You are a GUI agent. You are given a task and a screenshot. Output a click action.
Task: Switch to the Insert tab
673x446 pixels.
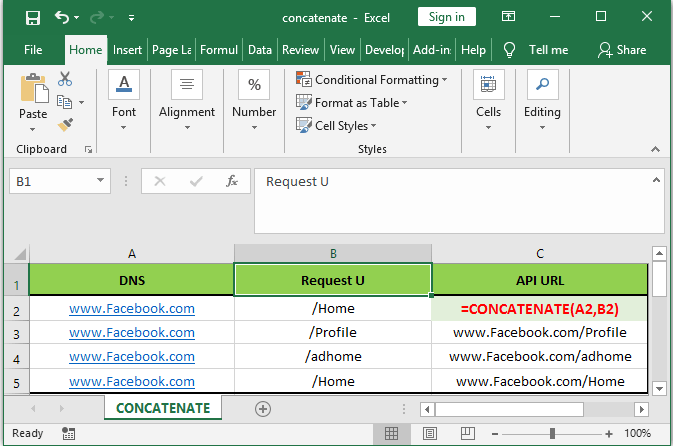tap(127, 50)
